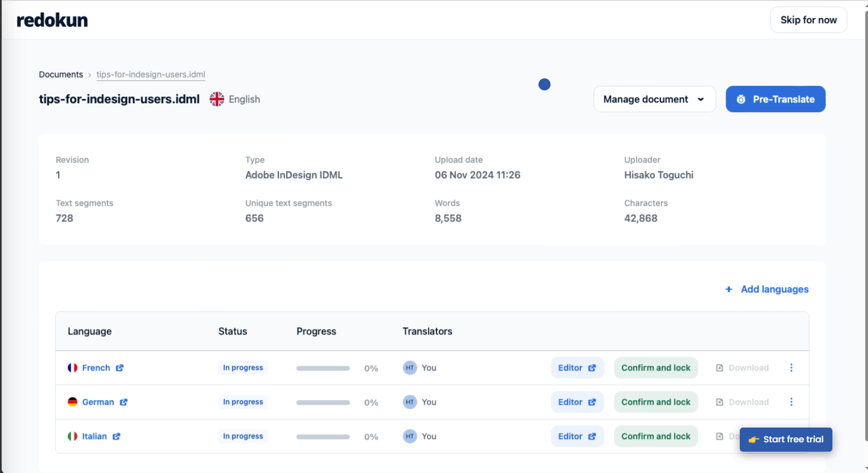Open French external link icon

(119, 368)
